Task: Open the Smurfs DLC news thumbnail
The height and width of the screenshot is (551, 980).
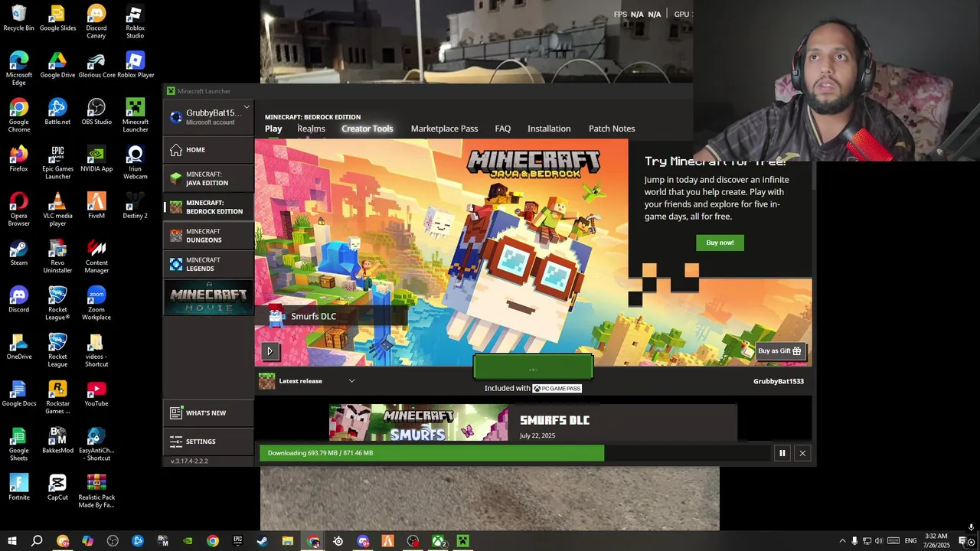Action: 418,422
